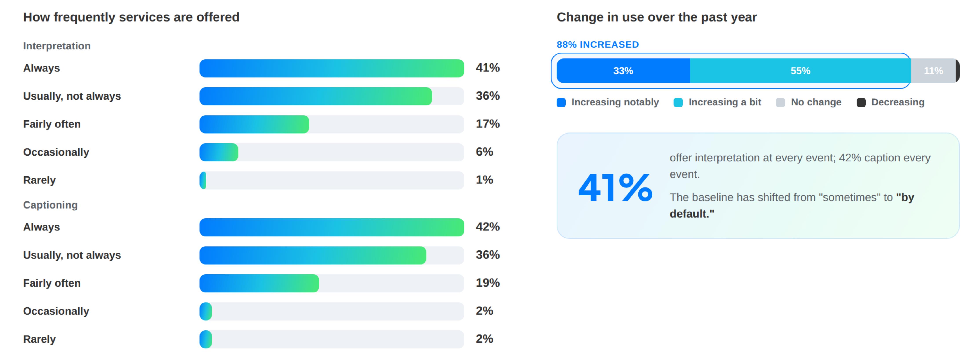The width and height of the screenshot is (980, 361).
Task: Click the 88% INCREASED label
Action: point(598,44)
